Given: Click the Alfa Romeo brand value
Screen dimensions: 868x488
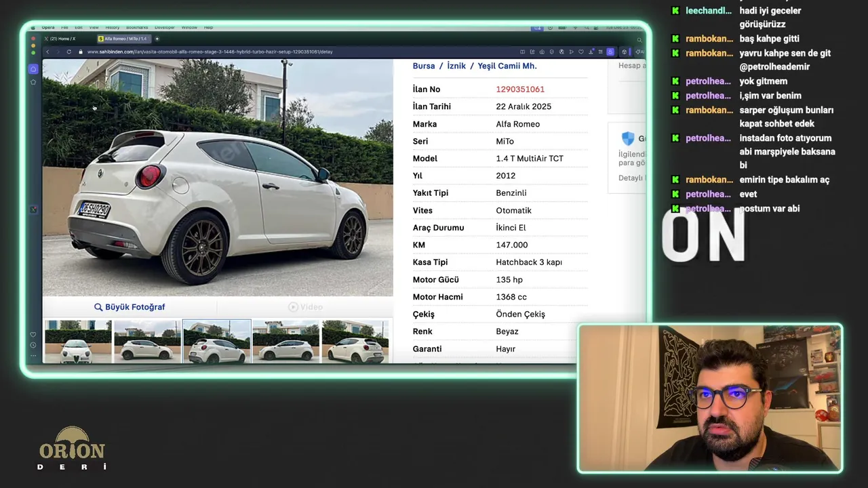Looking at the screenshot, I should 518,124.
